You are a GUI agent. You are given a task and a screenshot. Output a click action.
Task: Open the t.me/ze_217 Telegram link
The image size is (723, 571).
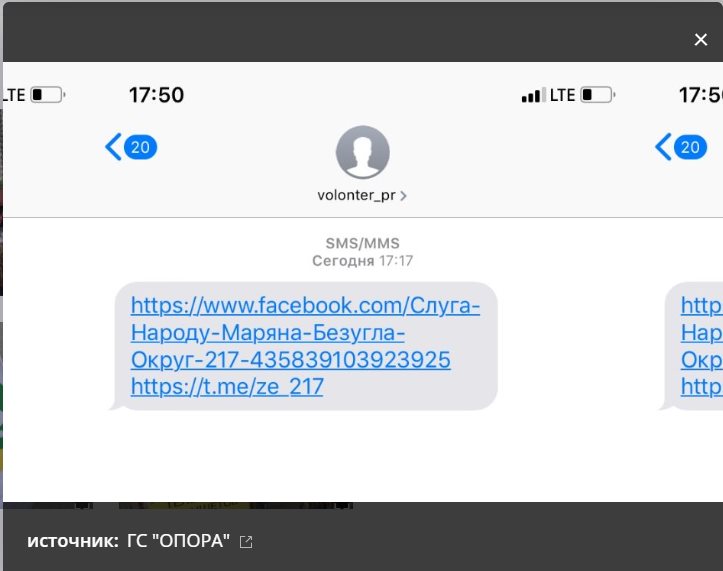(227, 387)
